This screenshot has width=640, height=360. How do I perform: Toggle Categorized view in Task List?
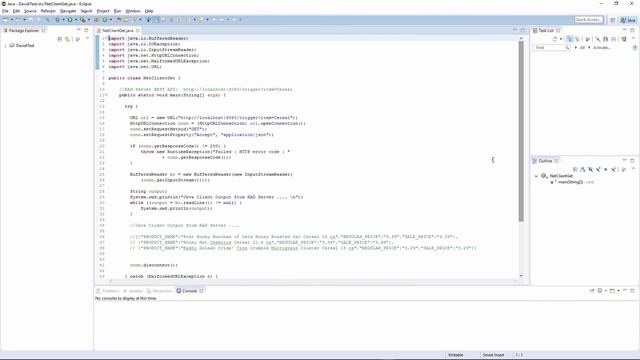tap(569, 39)
